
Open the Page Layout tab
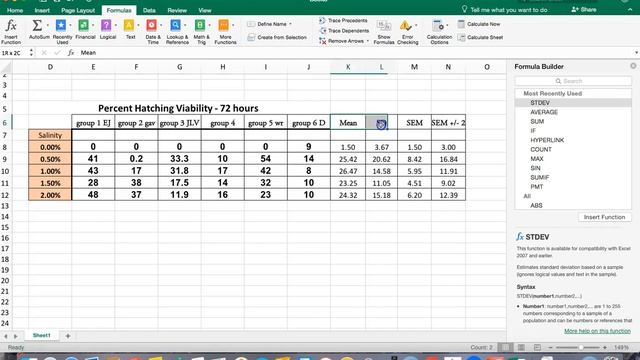click(78, 10)
